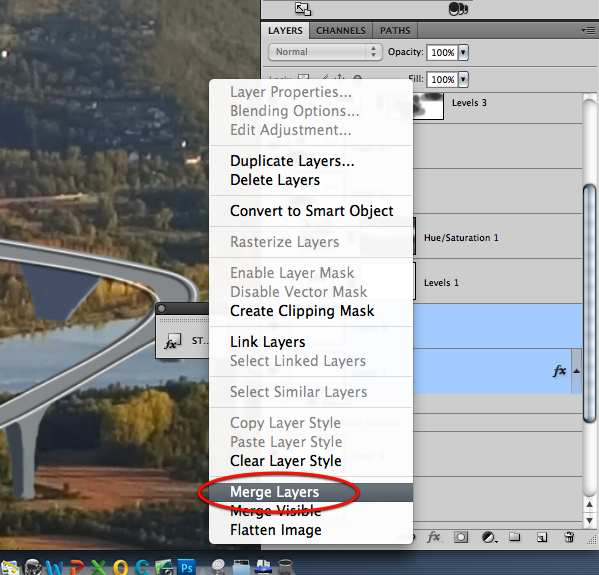Create a new group with the folder icon

pyautogui.click(x=515, y=537)
